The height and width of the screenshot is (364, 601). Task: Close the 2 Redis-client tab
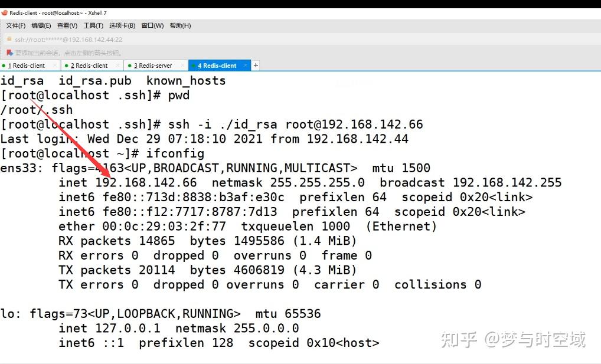117,65
